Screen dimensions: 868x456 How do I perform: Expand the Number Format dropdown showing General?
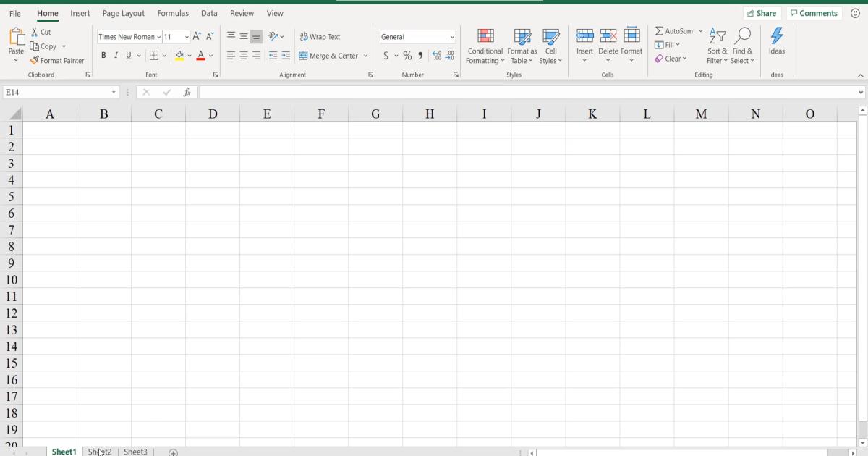(451, 36)
